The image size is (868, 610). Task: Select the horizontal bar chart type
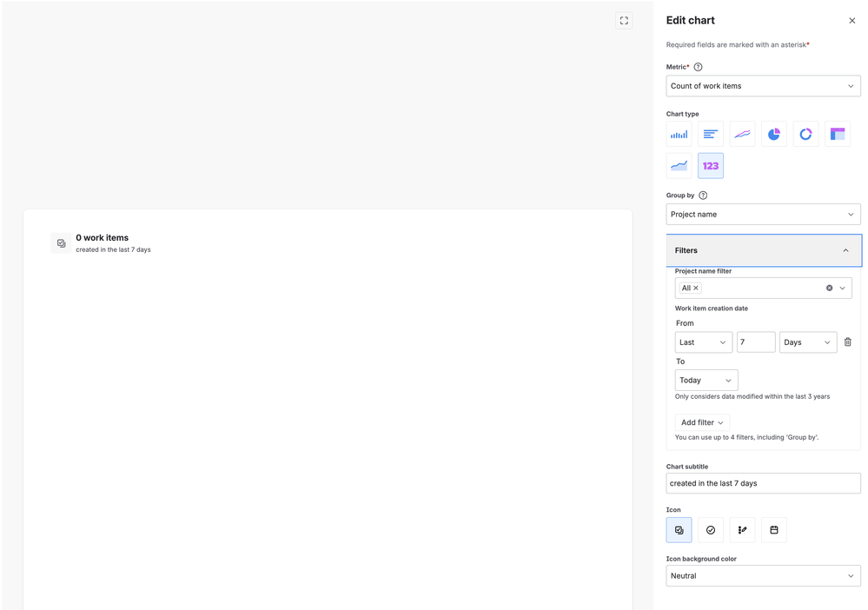click(710, 134)
